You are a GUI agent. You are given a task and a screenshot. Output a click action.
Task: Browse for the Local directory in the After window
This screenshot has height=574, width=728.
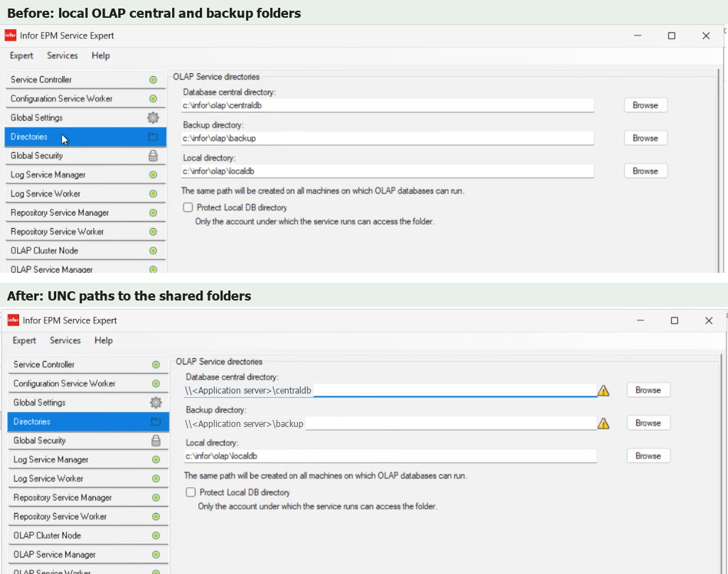click(x=648, y=456)
